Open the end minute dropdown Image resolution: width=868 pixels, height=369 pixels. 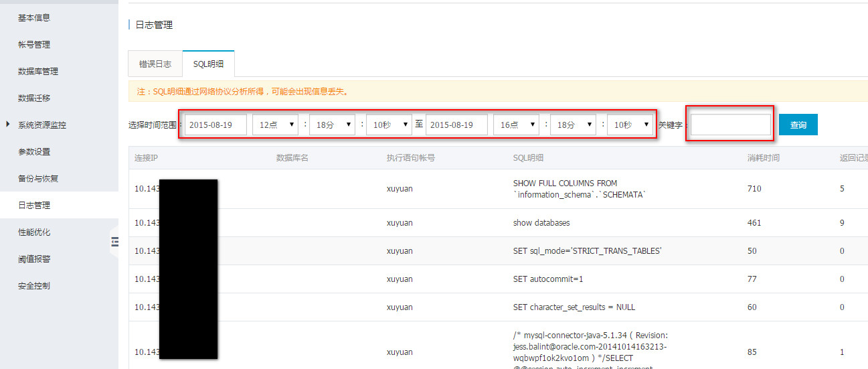[573, 125]
